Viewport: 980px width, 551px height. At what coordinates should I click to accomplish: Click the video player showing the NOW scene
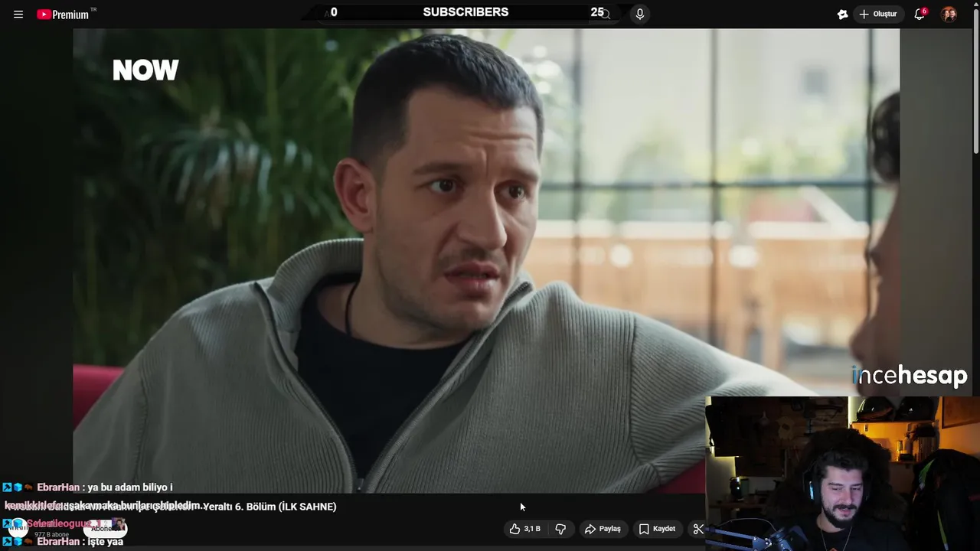(486, 260)
